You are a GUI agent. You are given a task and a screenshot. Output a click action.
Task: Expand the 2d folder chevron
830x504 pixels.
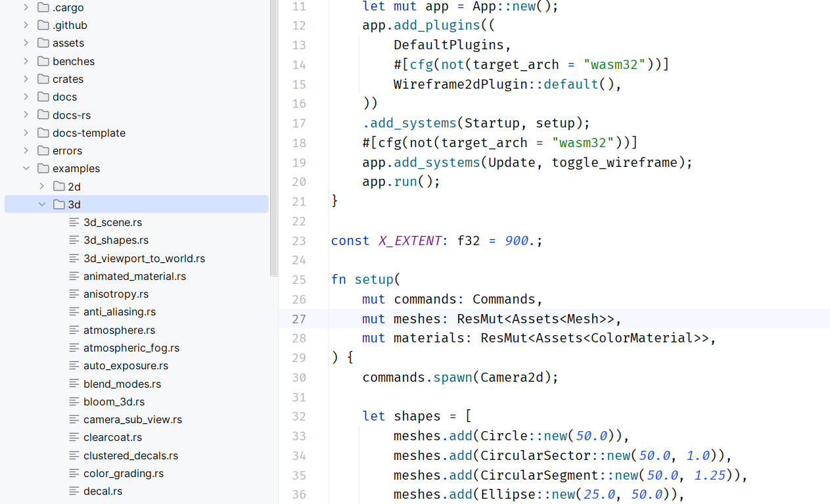point(42,187)
